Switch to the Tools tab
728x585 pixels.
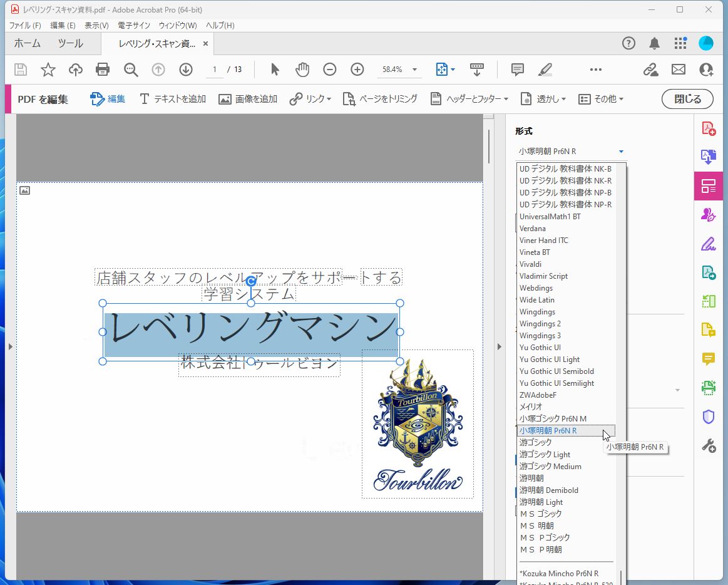pyautogui.click(x=71, y=43)
